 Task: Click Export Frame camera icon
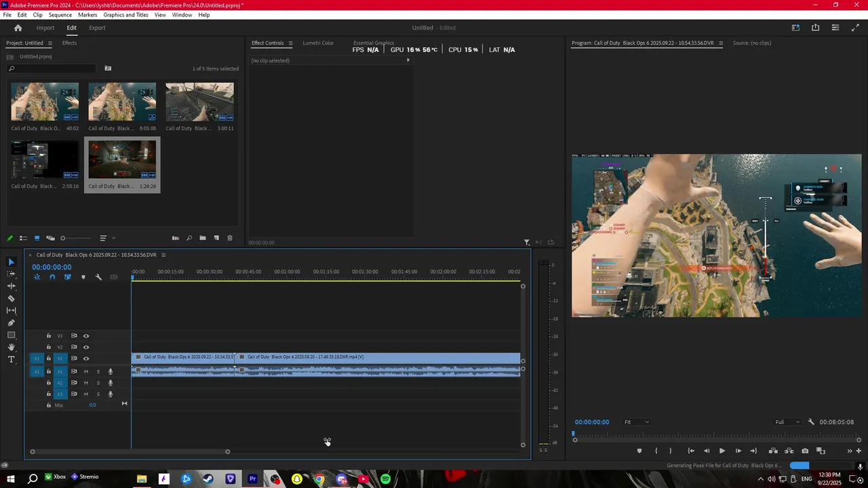(x=805, y=451)
